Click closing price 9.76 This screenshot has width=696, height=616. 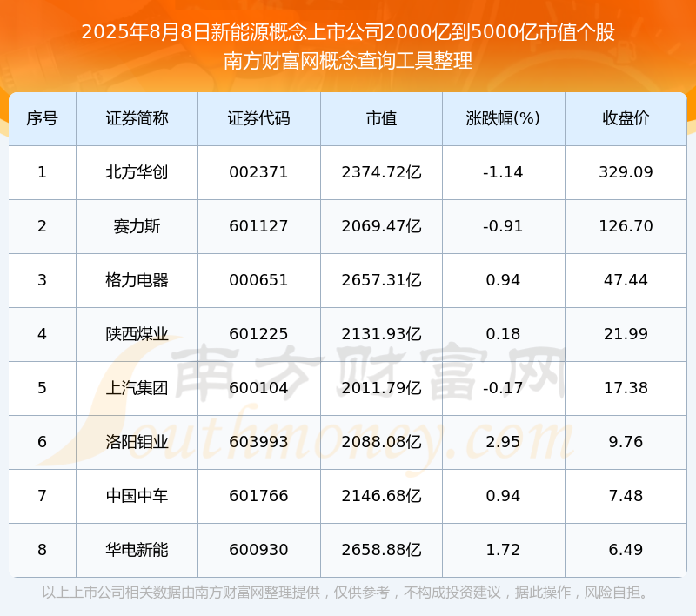point(626,442)
